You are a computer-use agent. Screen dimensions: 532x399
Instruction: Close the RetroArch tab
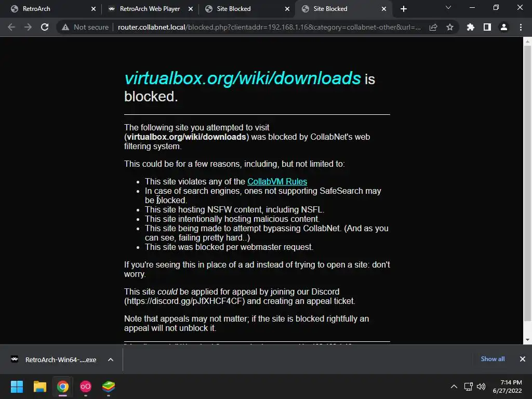coord(94,9)
